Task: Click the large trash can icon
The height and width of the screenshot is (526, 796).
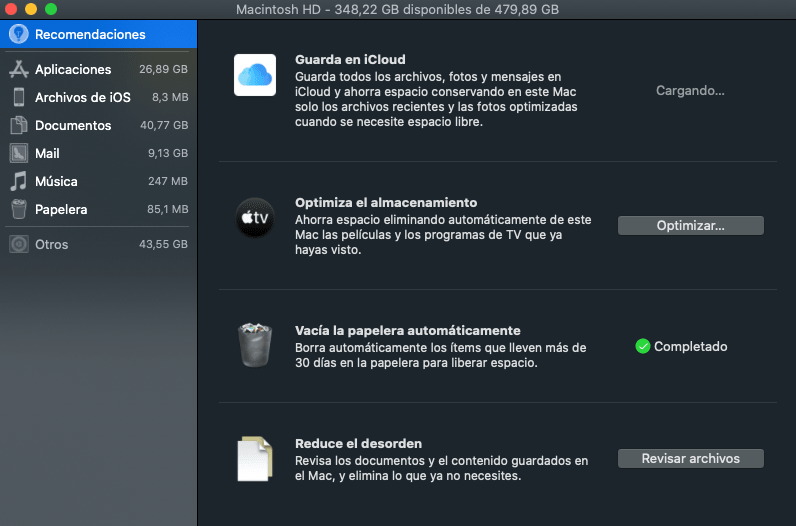Action: [255, 345]
